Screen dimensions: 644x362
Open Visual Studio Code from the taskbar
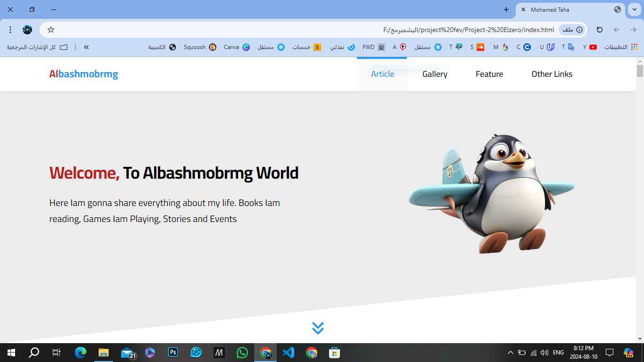click(x=288, y=353)
